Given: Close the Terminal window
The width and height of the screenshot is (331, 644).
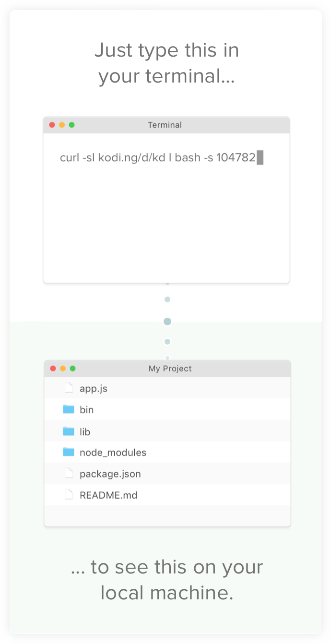Looking at the screenshot, I should click(x=52, y=125).
